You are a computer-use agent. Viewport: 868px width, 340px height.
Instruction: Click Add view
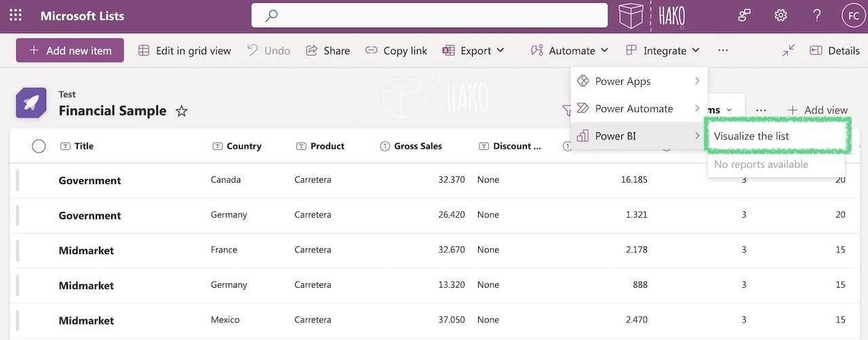pyautogui.click(x=818, y=110)
